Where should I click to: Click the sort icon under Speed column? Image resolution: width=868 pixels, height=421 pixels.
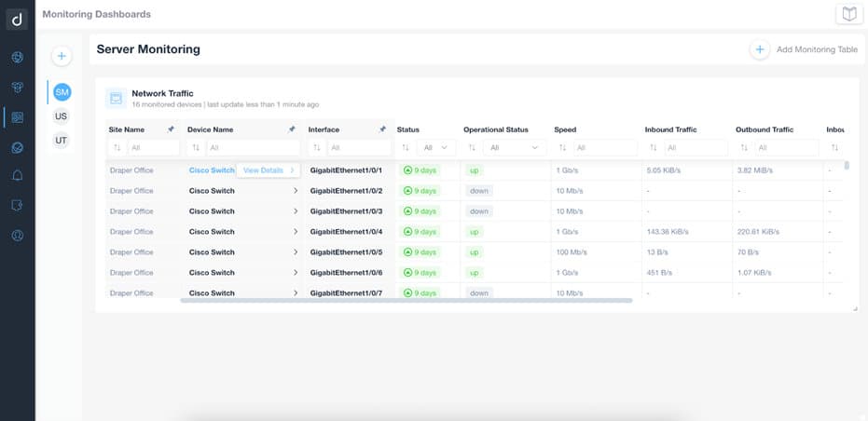tap(562, 147)
